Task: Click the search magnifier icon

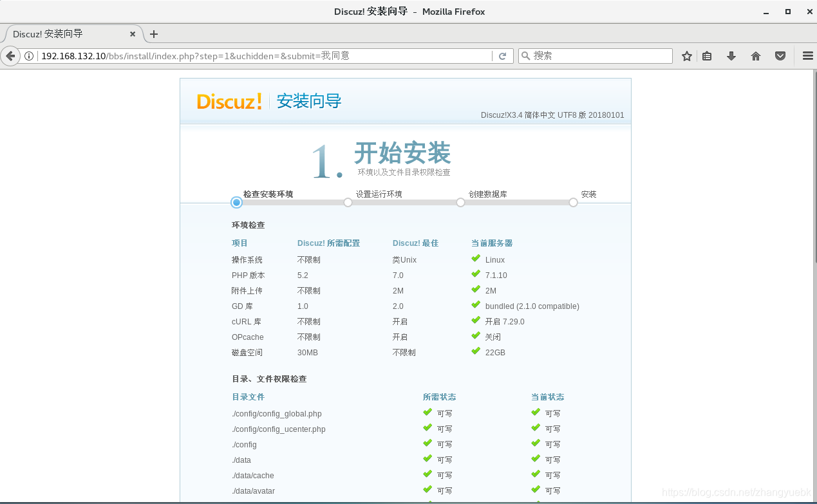Action: (526, 56)
